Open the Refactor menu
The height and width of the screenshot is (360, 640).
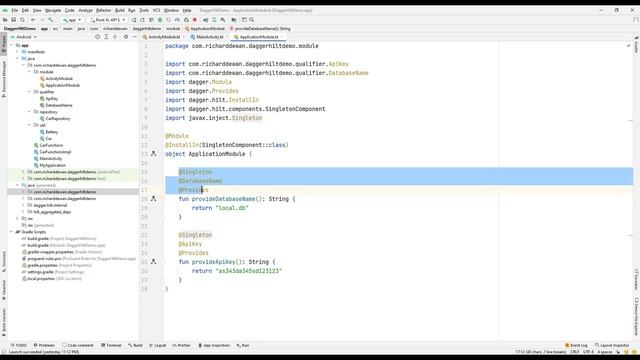(x=103, y=10)
